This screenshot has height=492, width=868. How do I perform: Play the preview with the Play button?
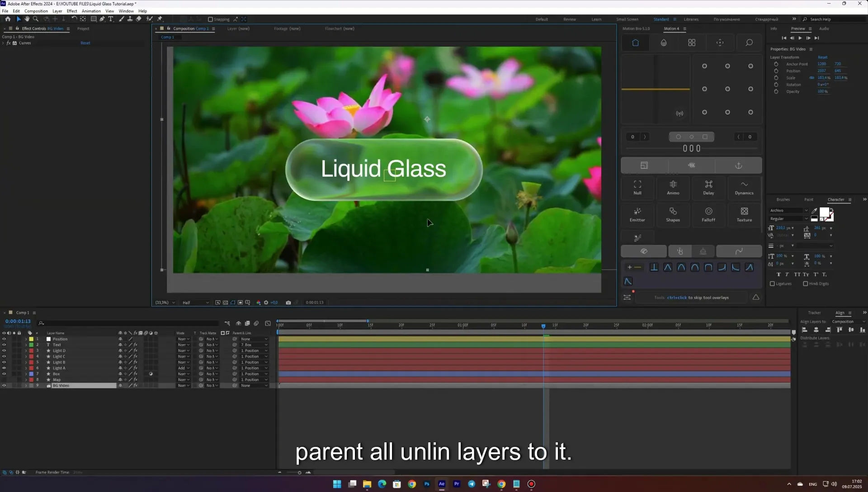[800, 38]
